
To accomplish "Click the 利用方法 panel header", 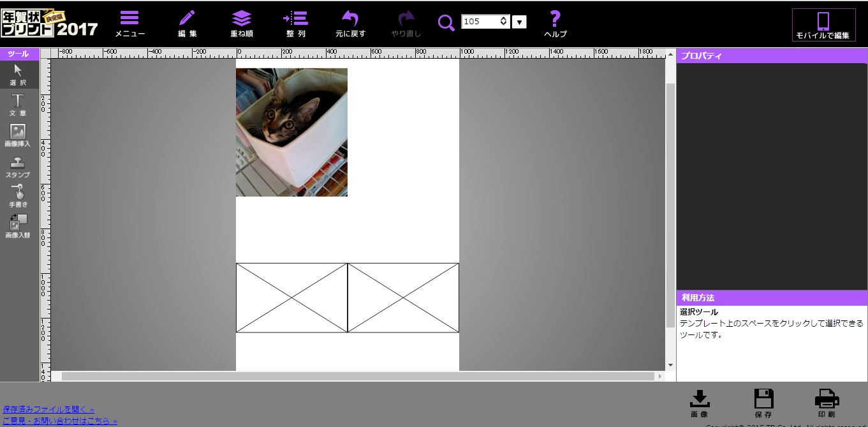I will pos(772,297).
